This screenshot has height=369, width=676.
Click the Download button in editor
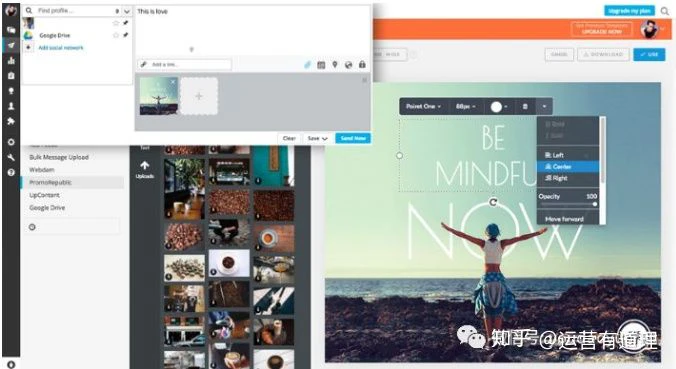603,54
